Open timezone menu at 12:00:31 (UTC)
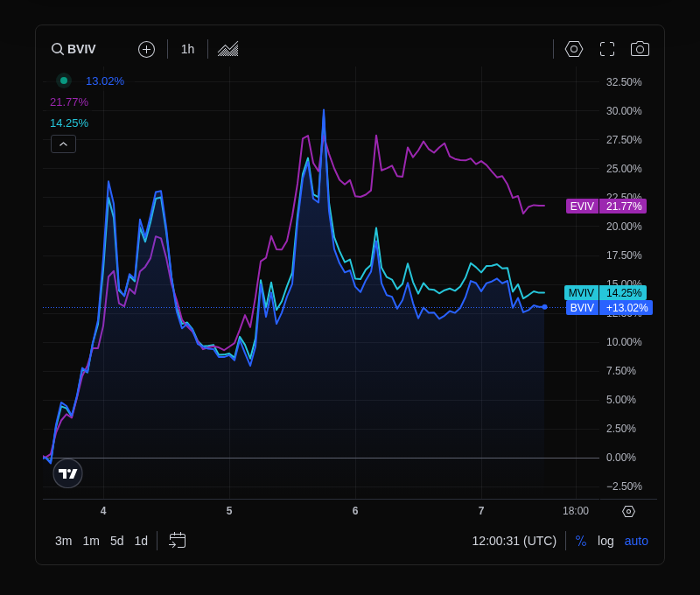700x595 pixels. pos(514,541)
